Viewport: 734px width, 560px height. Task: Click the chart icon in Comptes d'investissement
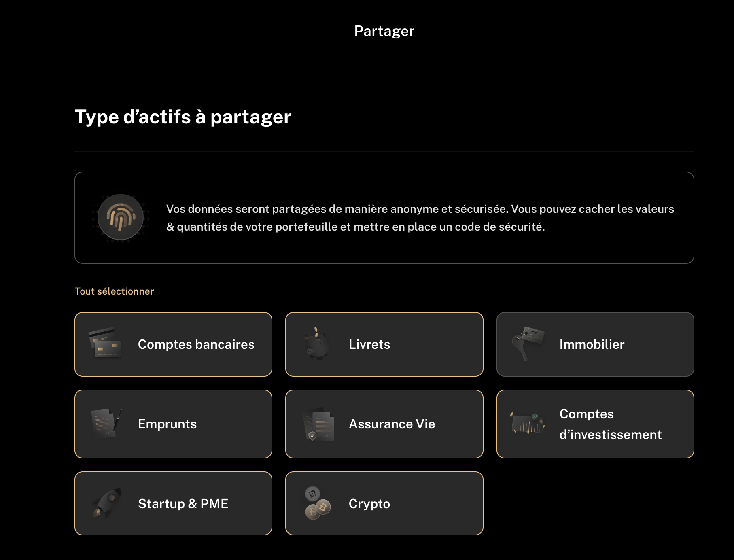528,423
